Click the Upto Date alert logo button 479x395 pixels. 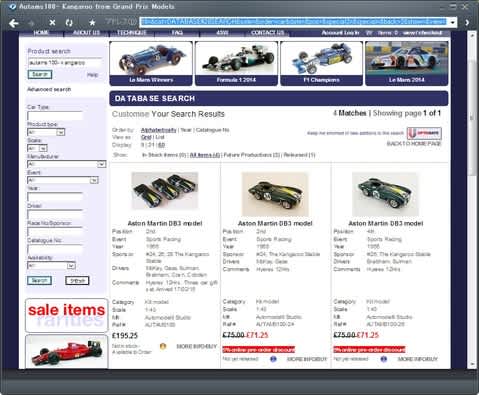[x=424, y=133]
